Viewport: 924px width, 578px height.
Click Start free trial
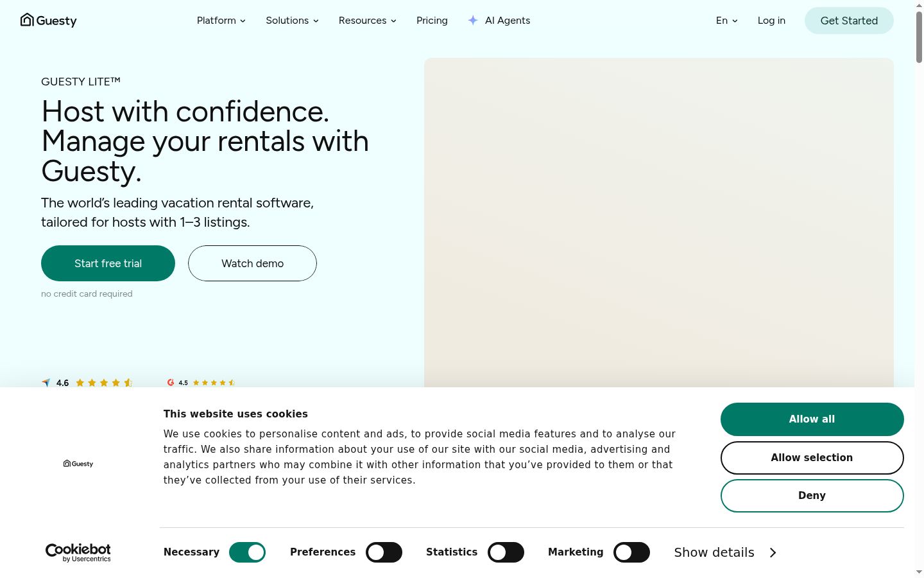pyautogui.click(x=108, y=263)
